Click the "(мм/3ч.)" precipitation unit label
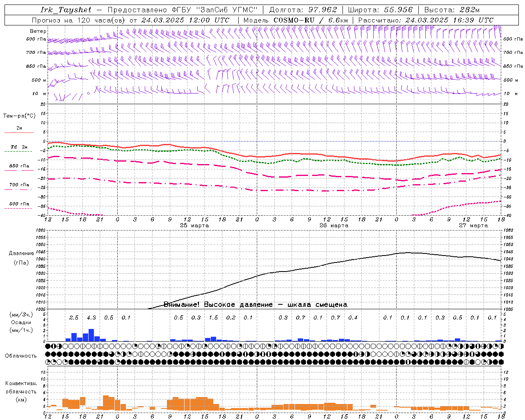 tap(21, 315)
